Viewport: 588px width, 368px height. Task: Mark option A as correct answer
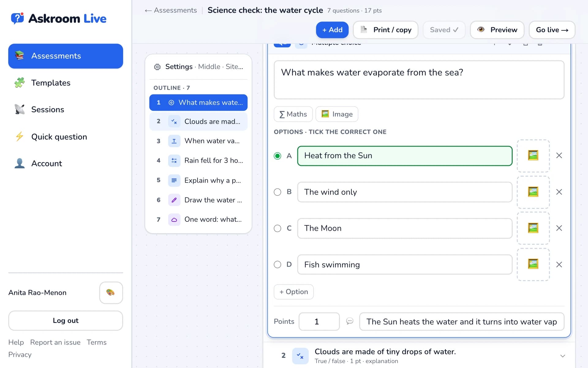point(277,156)
